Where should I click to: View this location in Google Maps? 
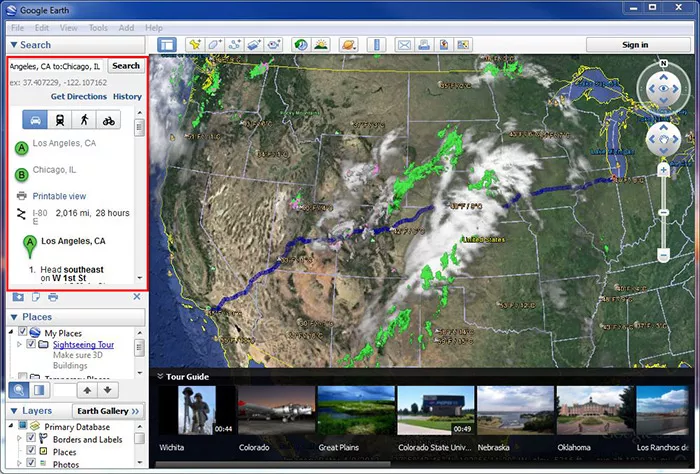point(463,45)
